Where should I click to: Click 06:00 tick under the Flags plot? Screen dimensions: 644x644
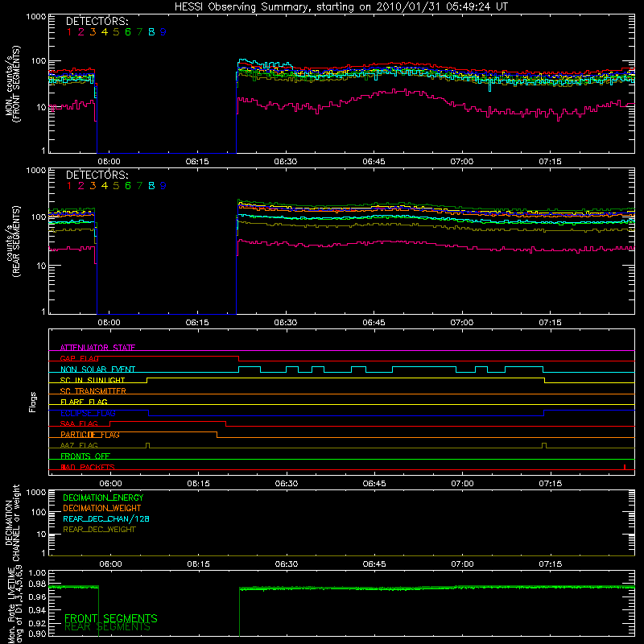[110, 484]
